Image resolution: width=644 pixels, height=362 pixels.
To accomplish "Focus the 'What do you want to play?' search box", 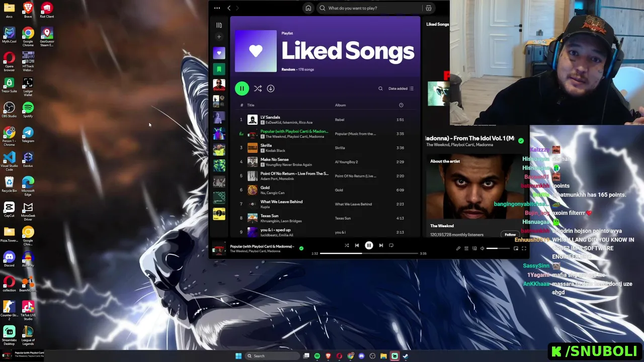I will (370, 8).
